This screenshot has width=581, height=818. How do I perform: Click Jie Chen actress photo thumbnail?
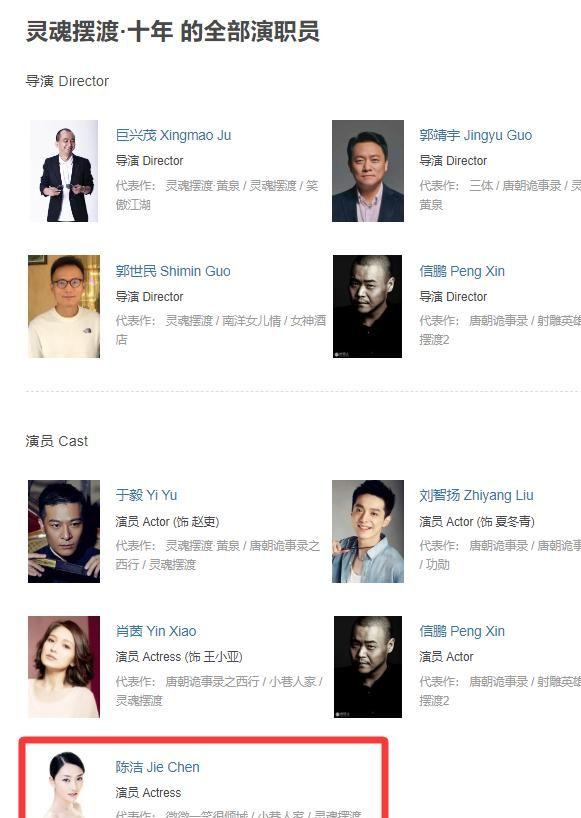pos(64,785)
